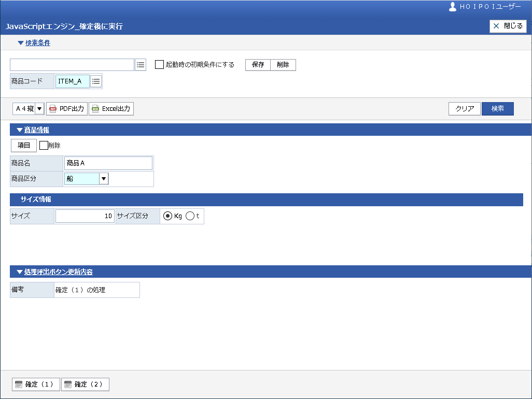Click the HOIPOI user profile icon
This screenshot has width=532, height=399.
452,7
